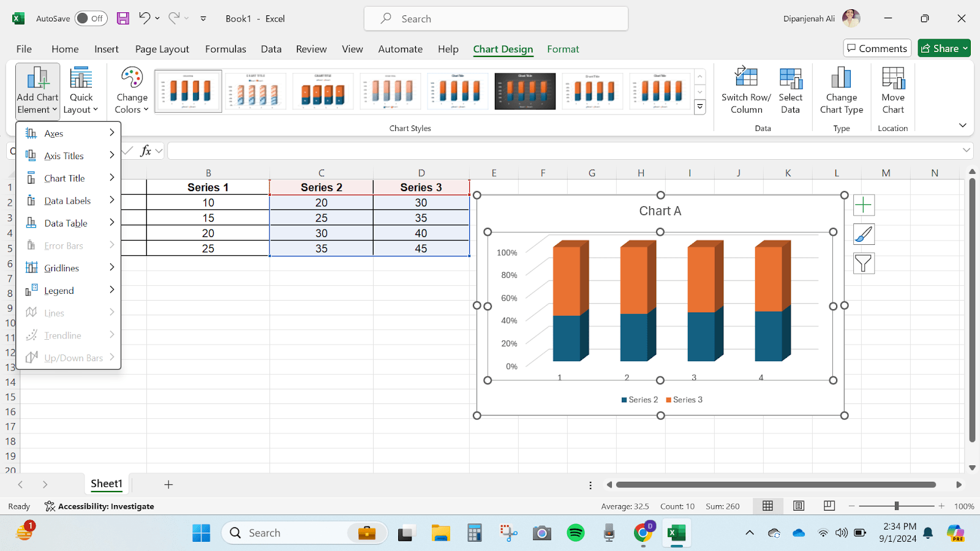This screenshot has width=980, height=551.
Task: Click the Share button
Action: 944,48
